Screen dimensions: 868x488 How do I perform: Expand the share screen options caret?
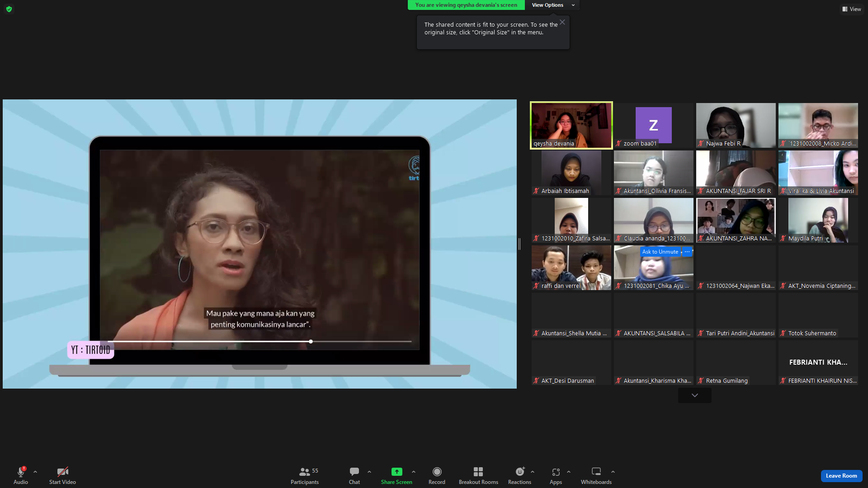pyautogui.click(x=414, y=472)
